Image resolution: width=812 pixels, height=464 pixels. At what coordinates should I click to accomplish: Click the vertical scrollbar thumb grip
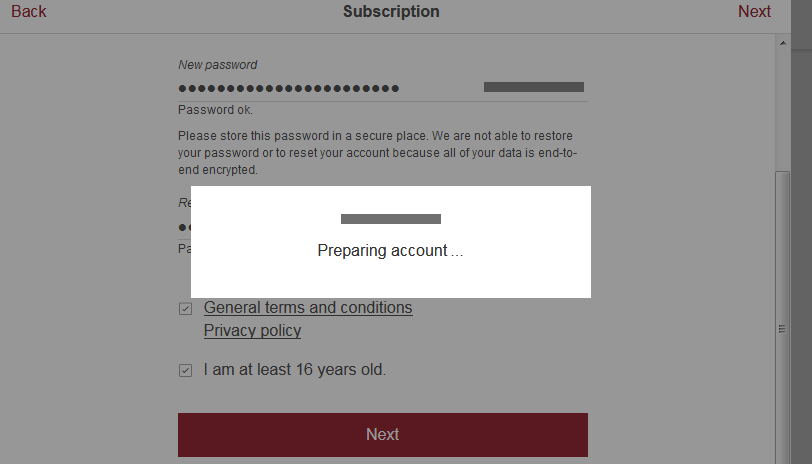[x=784, y=328]
